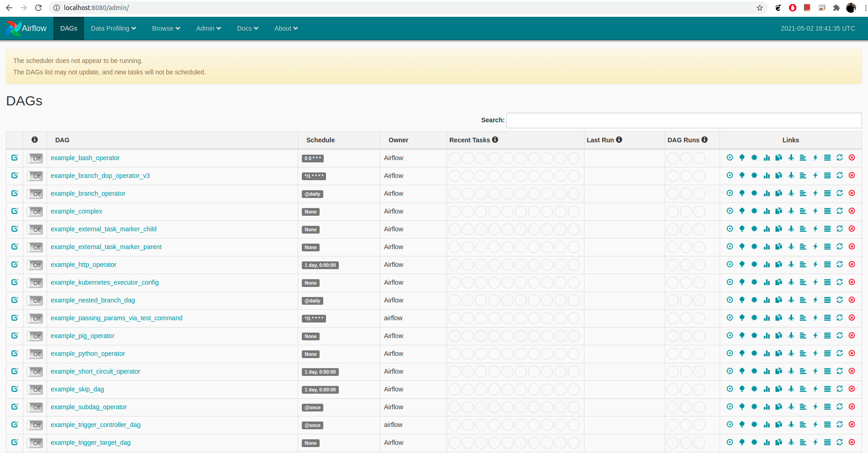868x453 pixels.
Task: Toggle example_bash_operator DAG on
Action: click(35, 158)
